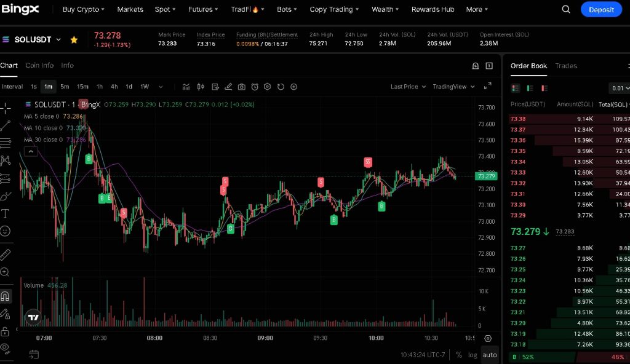This screenshot has height=364, width=630.
Task: Toggle stay in drawing mode
Action: (x=5, y=314)
